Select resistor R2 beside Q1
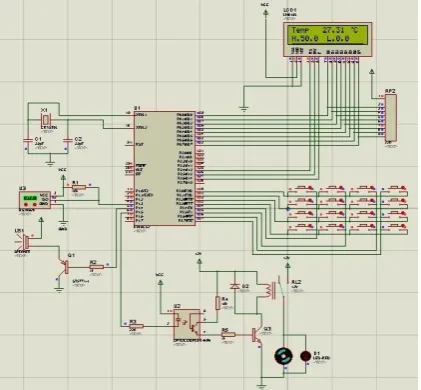421x390 pixels. pyautogui.click(x=96, y=267)
